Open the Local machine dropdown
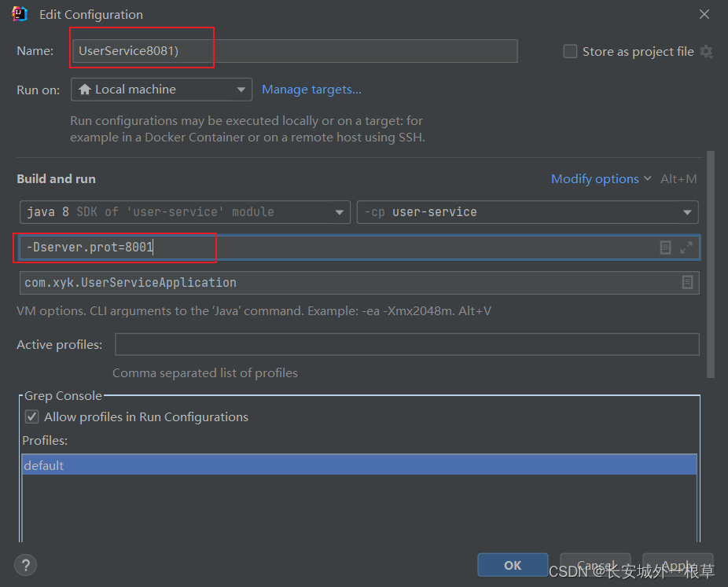The width and height of the screenshot is (728, 587). (161, 89)
